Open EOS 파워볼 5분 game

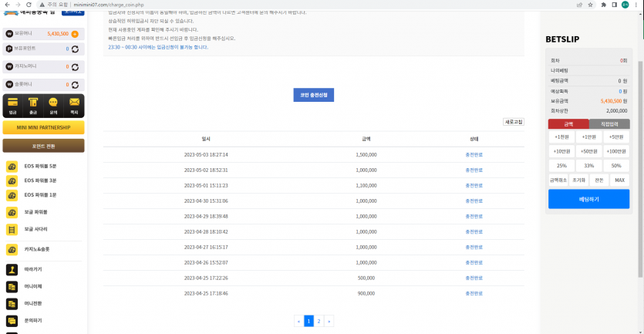tap(43, 166)
